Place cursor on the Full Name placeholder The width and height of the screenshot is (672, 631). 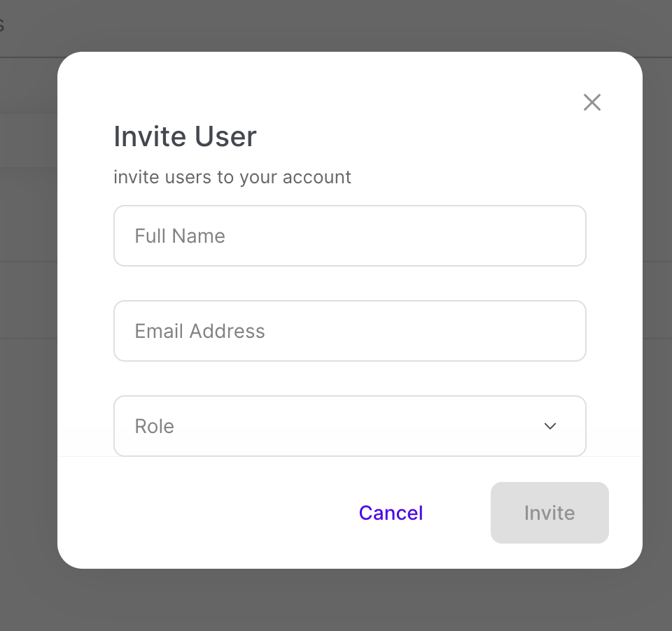pos(180,236)
